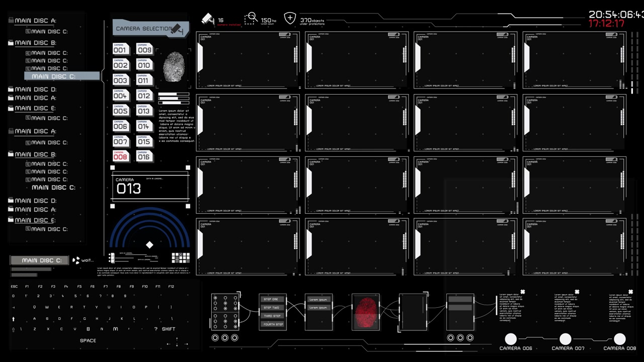Viewport: 644px width, 362px height.
Task: Select camera 005 button
Action: tap(121, 110)
